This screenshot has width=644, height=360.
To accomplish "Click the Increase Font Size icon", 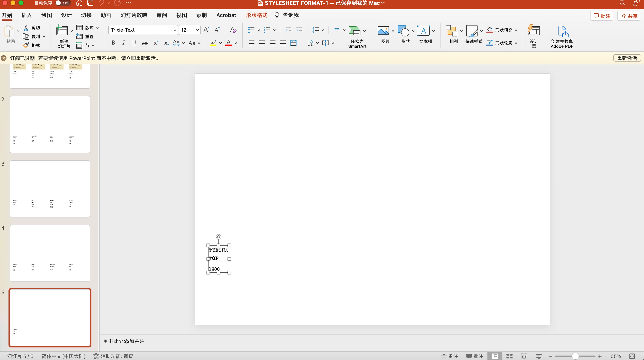I will click(x=206, y=30).
